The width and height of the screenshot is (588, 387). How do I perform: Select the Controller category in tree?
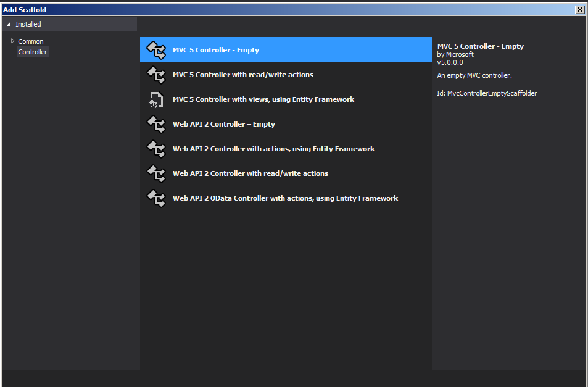33,52
